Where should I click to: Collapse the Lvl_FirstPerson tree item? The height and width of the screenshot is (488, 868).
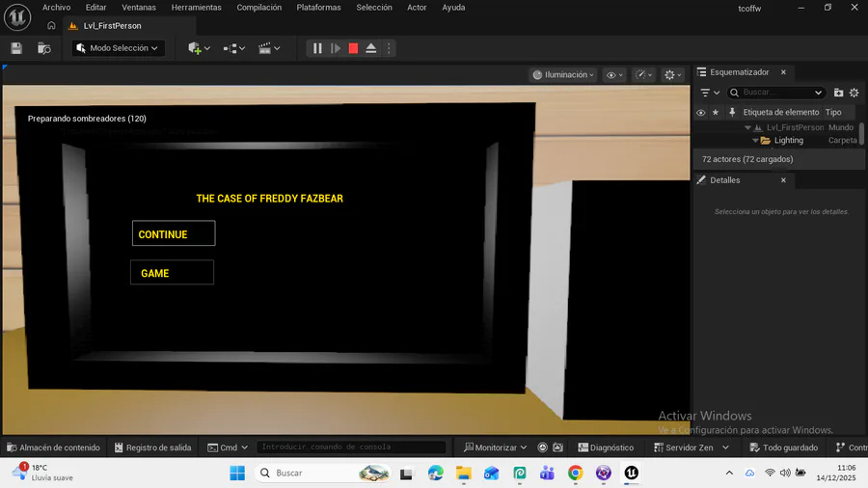(747, 127)
